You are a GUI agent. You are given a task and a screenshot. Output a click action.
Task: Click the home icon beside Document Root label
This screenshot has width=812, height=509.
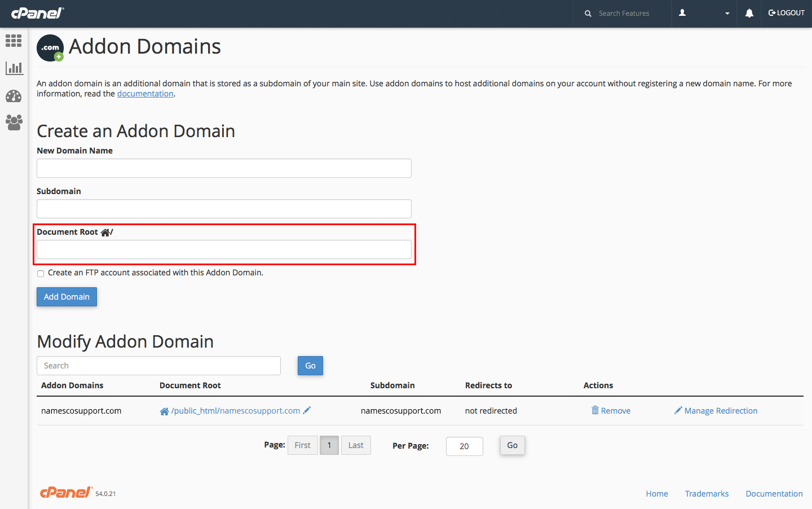pos(105,232)
